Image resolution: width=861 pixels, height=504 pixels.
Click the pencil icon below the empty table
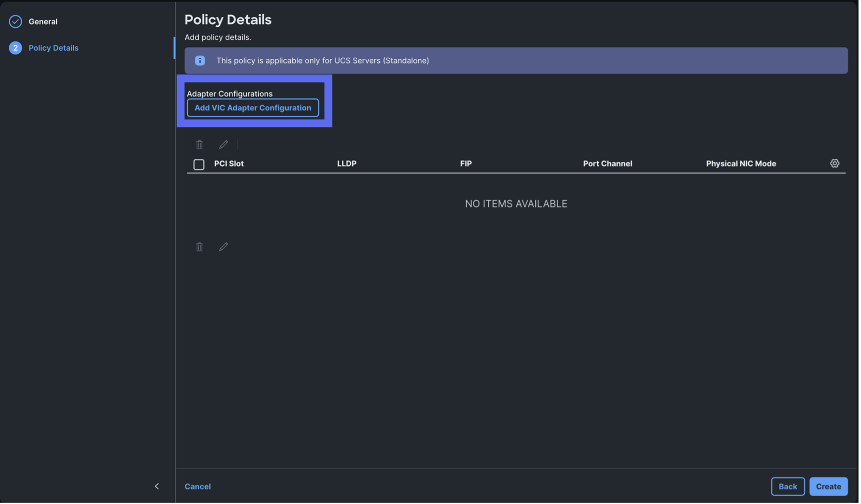click(x=224, y=247)
